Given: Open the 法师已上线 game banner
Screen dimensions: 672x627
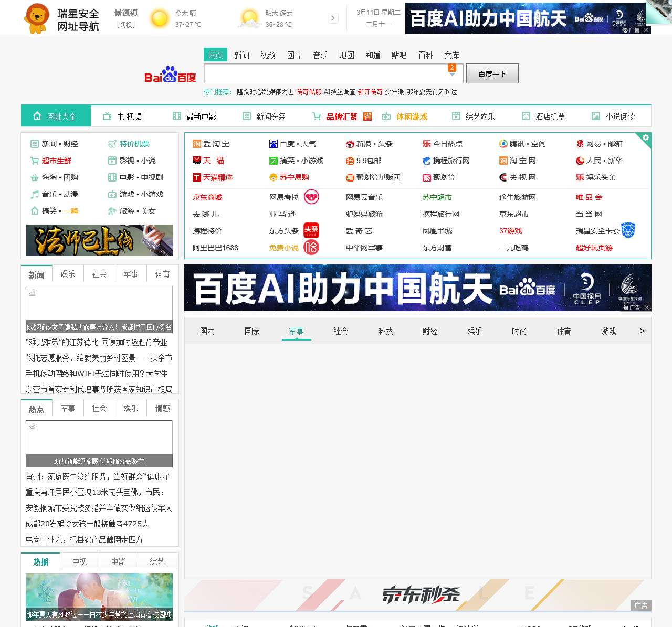Looking at the screenshot, I should (100, 240).
